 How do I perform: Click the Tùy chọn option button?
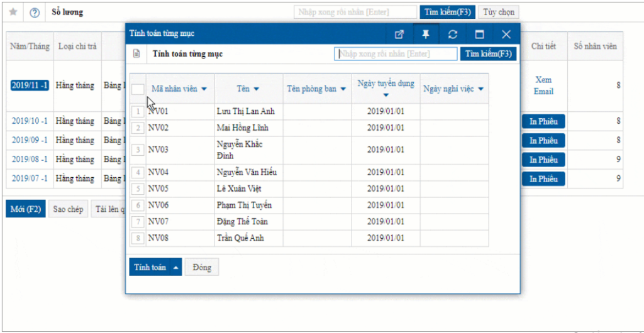coord(499,12)
